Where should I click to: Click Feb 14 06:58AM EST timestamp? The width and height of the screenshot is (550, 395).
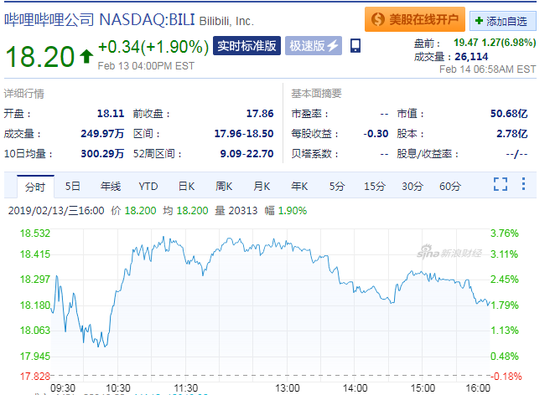tap(488, 69)
